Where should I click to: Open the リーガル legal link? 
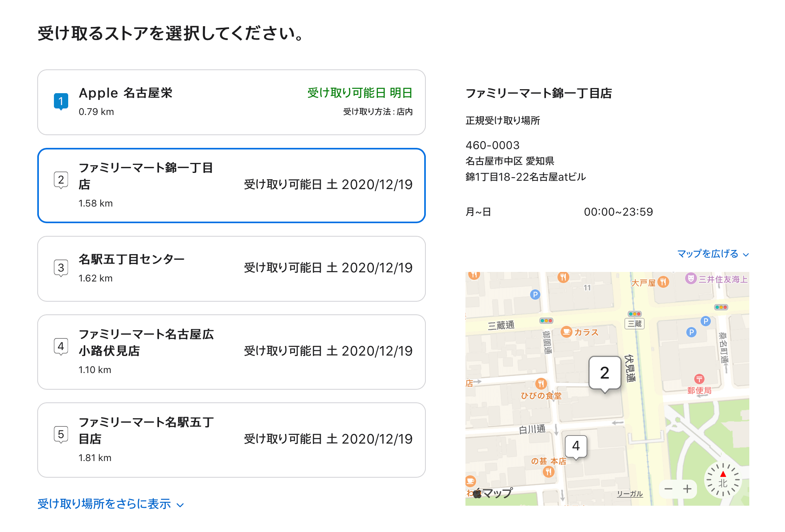pos(630,493)
